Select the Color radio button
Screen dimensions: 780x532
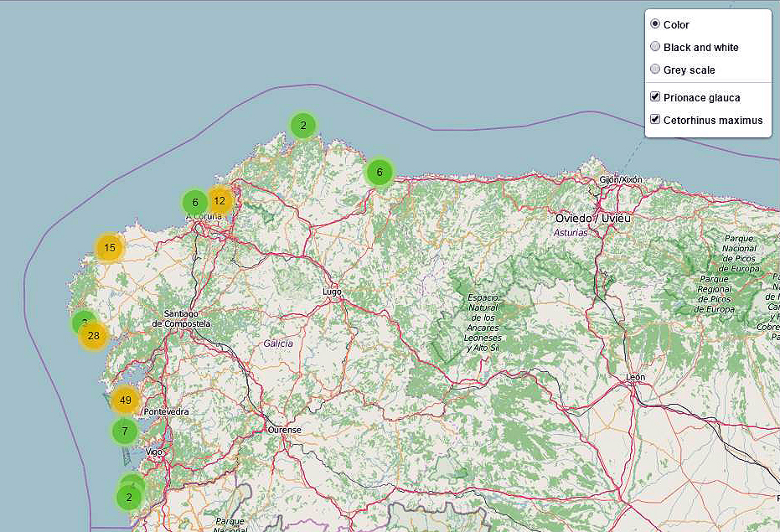click(x=654, y=24)
